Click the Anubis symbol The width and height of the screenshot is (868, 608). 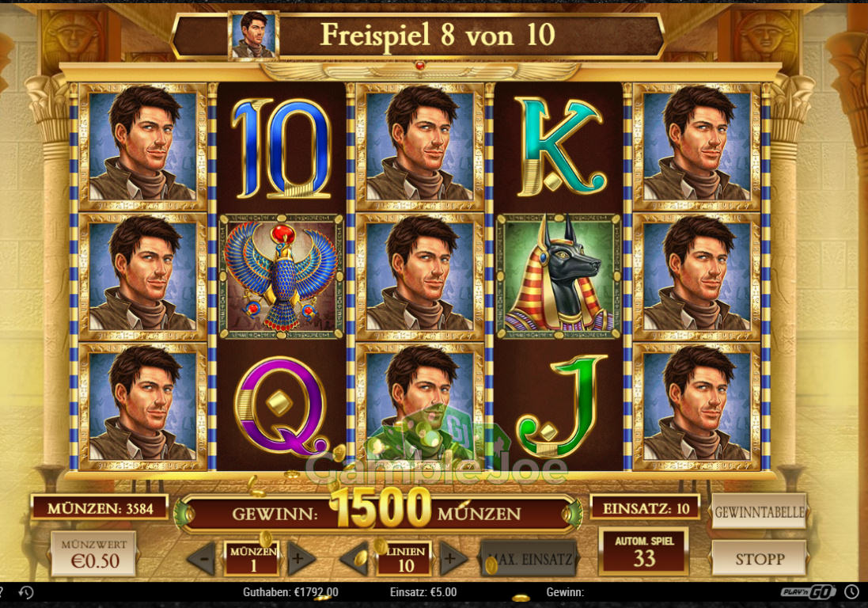(x=559, y=276)
